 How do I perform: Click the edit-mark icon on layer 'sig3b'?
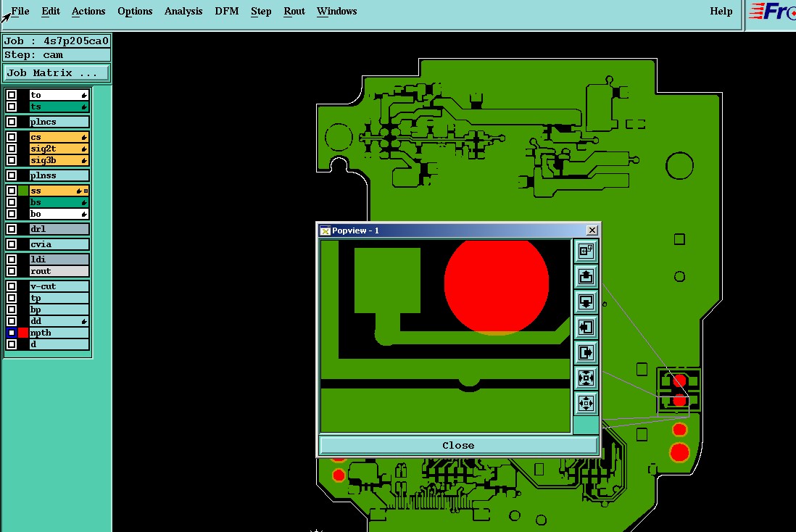pyautogui.click(x=84, y=160)
